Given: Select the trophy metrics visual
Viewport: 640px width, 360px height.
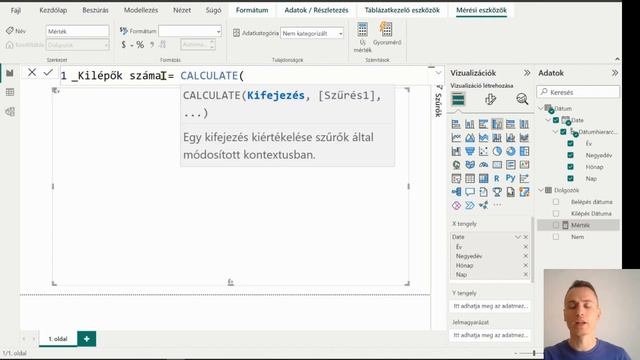Looking at the screenshot, I should (497, 192).
